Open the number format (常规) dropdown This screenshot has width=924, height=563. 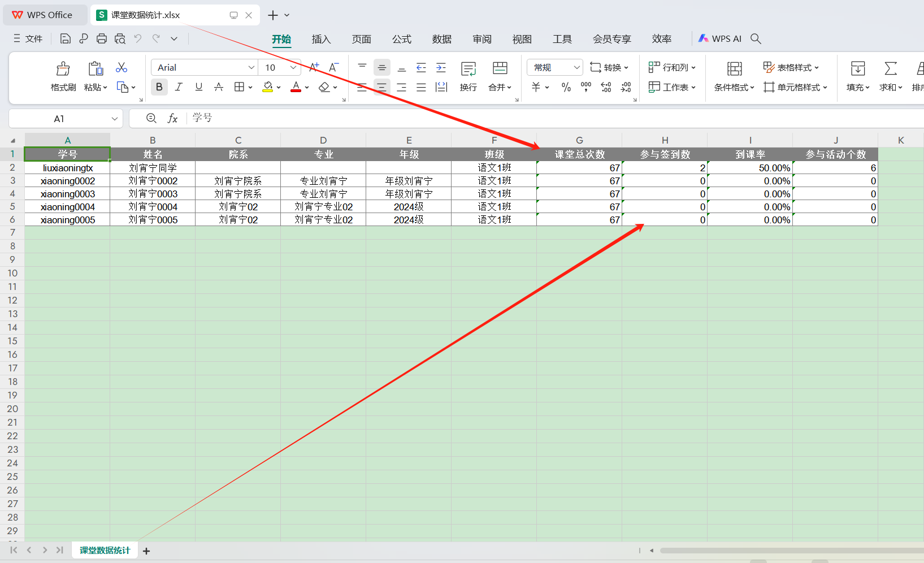click(576, 68)
